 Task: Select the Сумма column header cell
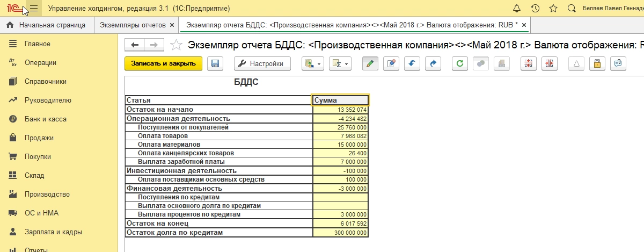[340, 100]
